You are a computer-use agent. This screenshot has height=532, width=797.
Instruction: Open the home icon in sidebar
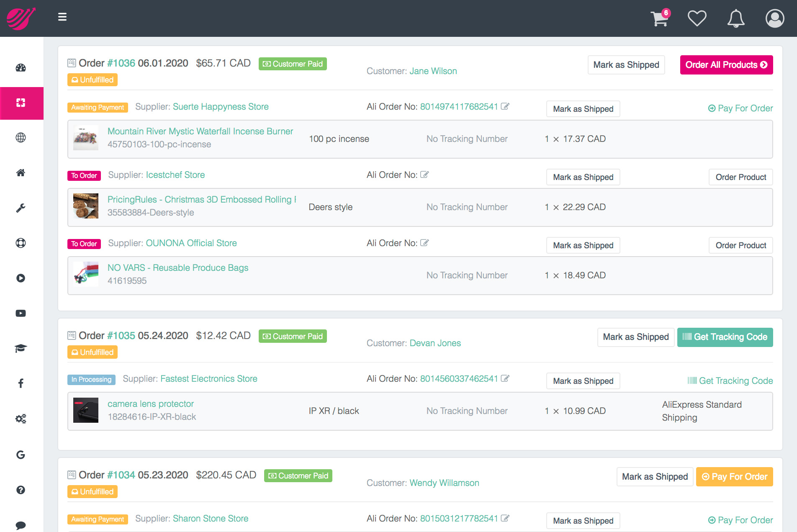[x=21, y=172]
